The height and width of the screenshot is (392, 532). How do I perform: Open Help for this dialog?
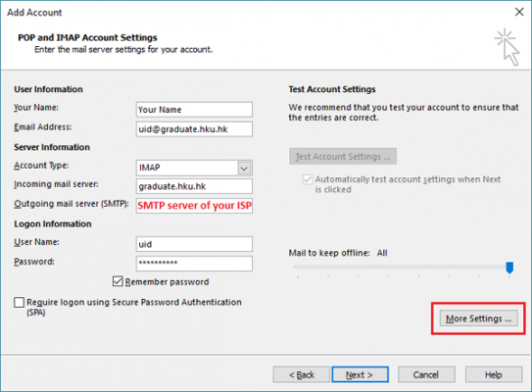pyautogui.click(x=494, y=374)
